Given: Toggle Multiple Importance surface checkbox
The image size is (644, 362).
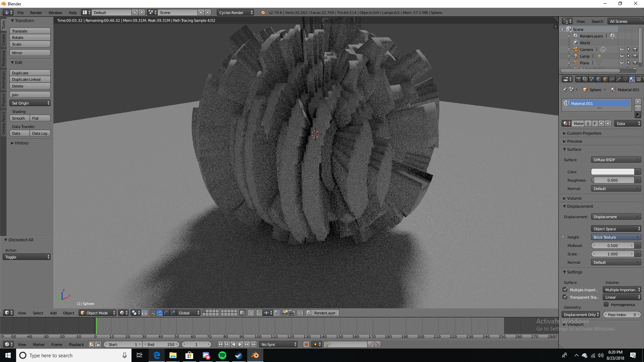Looking at the screenshot, I should pos(565,290).
